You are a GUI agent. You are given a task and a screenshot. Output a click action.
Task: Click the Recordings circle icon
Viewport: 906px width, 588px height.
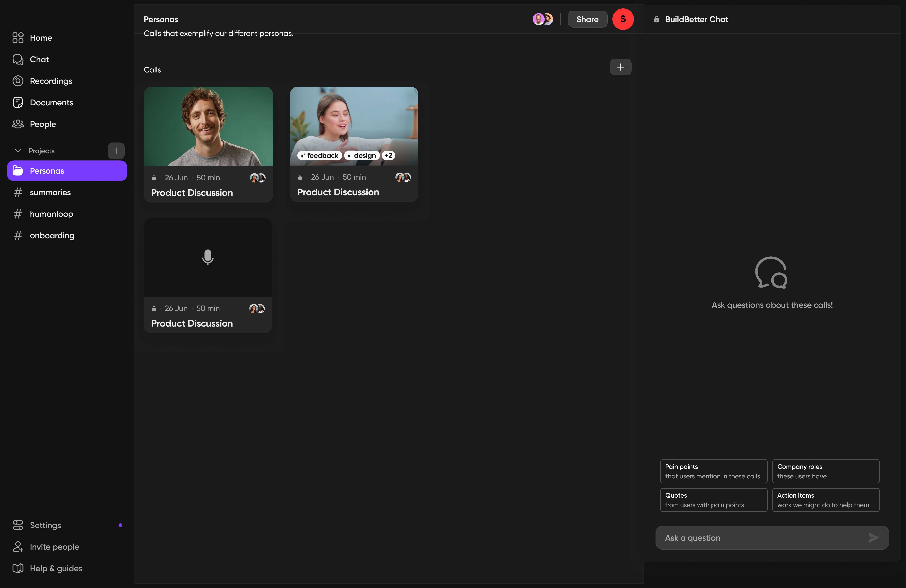point(18,81)
